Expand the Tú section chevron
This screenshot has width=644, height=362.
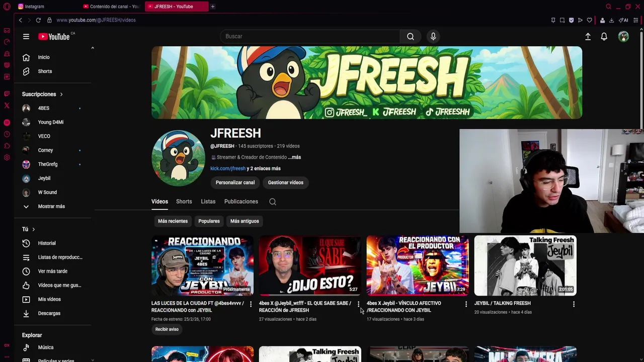click(x=33, y=229)
